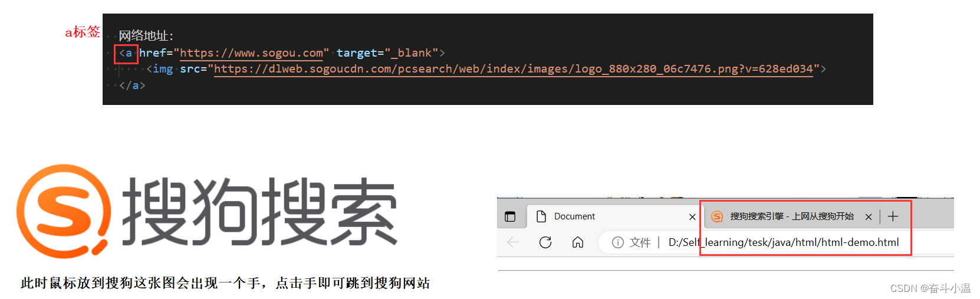Click the Document tab page icon
980x299 pixels.
pyautogui.click(x=541, y=216)
